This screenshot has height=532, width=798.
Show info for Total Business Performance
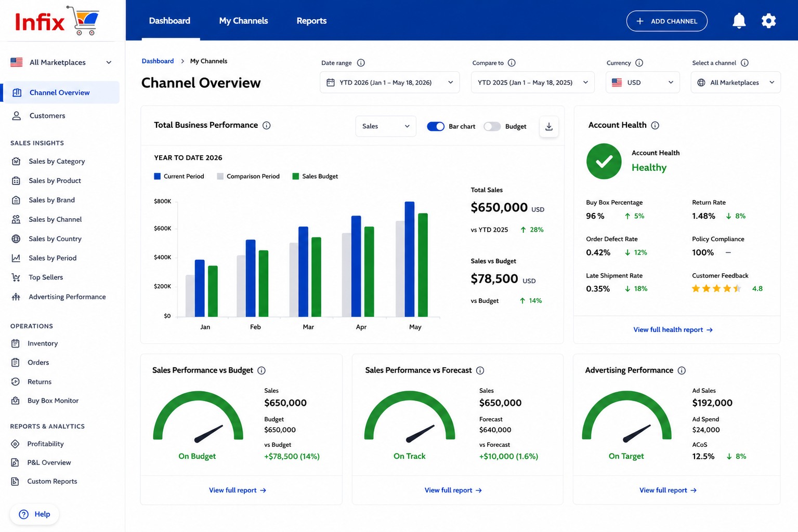click(266, 125)
